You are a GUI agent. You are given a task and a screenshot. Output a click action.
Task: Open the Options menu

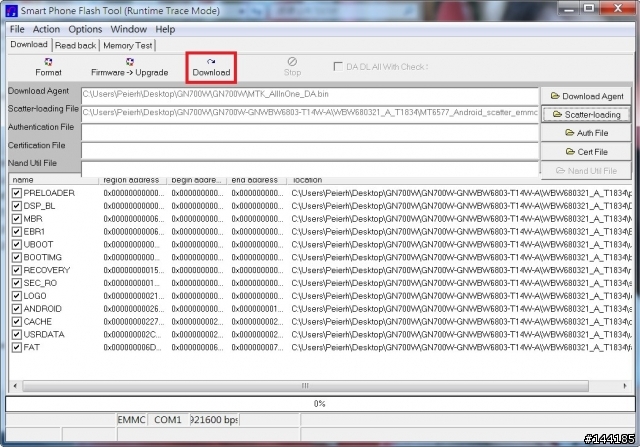pos(85,29)
